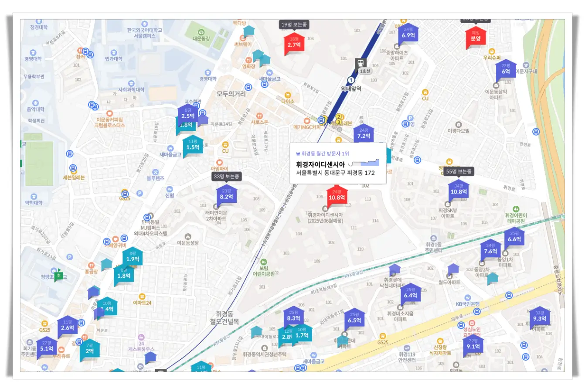
Task: Click the 한국외국어대학교 서울캠퍼스 label
Action: 145,33
